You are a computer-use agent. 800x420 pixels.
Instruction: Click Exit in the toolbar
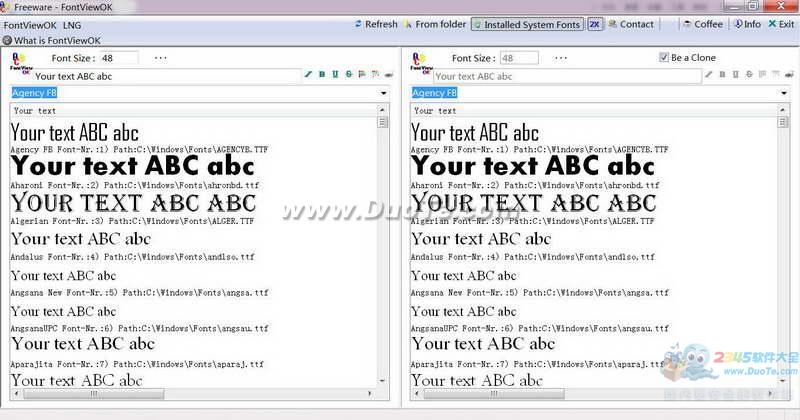click(x=781, y=24)
